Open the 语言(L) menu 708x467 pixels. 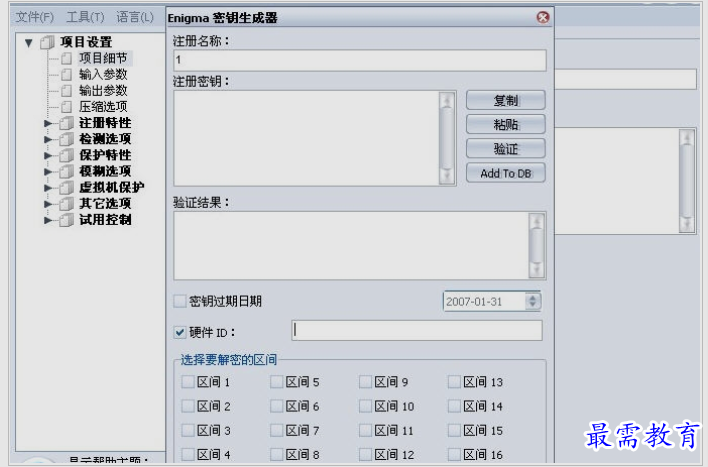tap(135, 17)
